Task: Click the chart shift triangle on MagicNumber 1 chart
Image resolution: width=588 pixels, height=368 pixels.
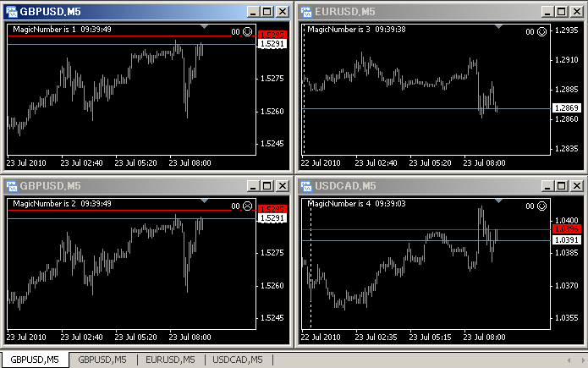Action: (204, 26)
